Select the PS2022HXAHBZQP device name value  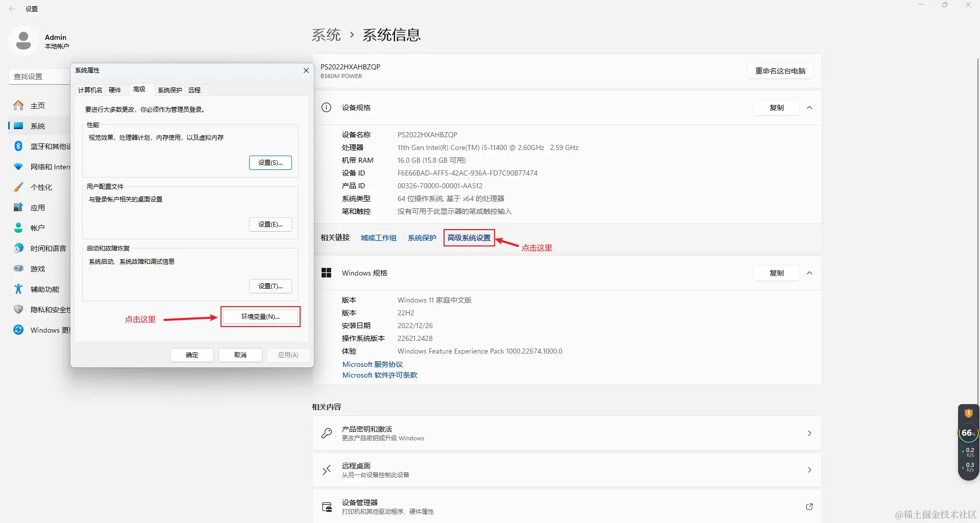[427, 135]
